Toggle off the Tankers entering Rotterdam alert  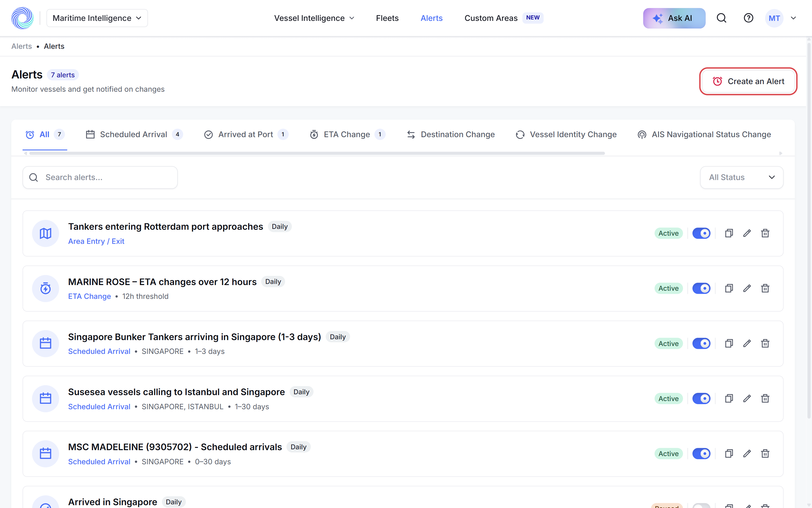click(x=701, y=233)
